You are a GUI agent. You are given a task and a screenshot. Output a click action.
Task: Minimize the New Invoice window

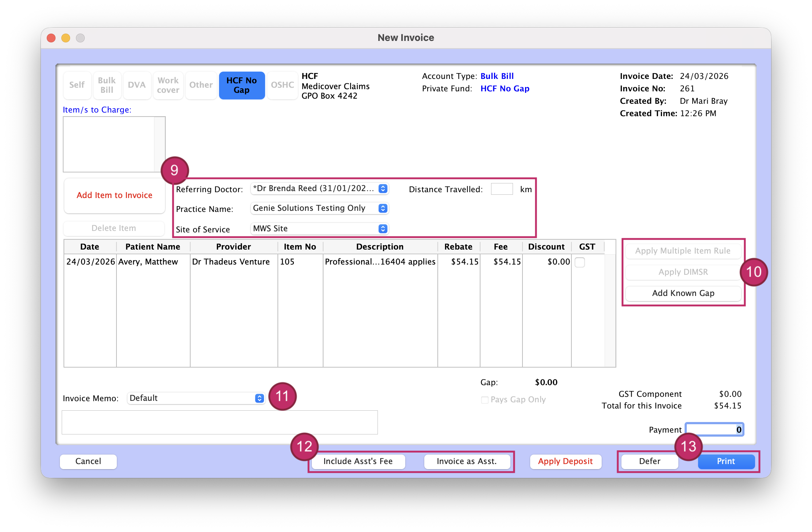pyautogui.click(x=66, y=38)
